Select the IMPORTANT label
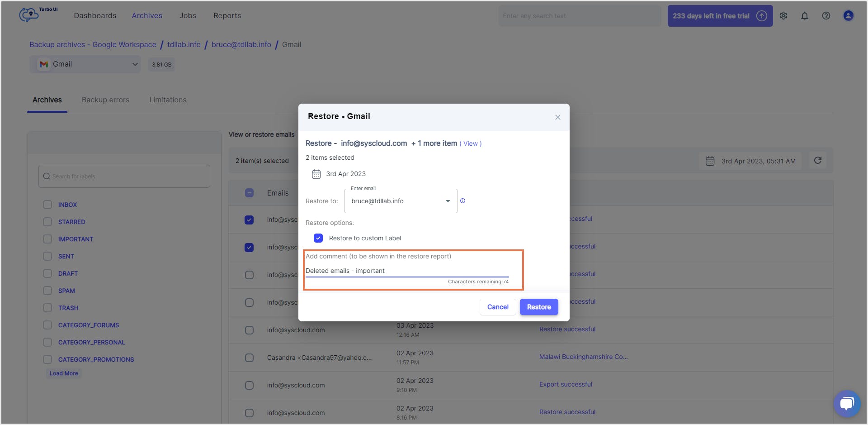Image resolution: width=868 pixels, height=425 pixels. coord(75,239)
